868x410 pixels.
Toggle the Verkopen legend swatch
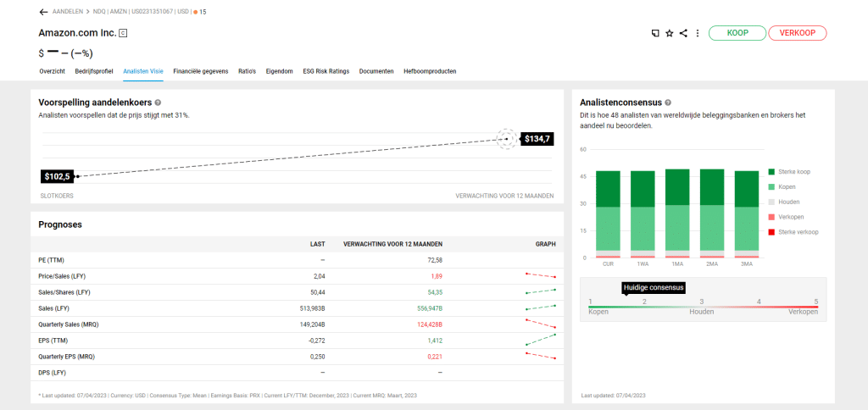tap(771, 217)
